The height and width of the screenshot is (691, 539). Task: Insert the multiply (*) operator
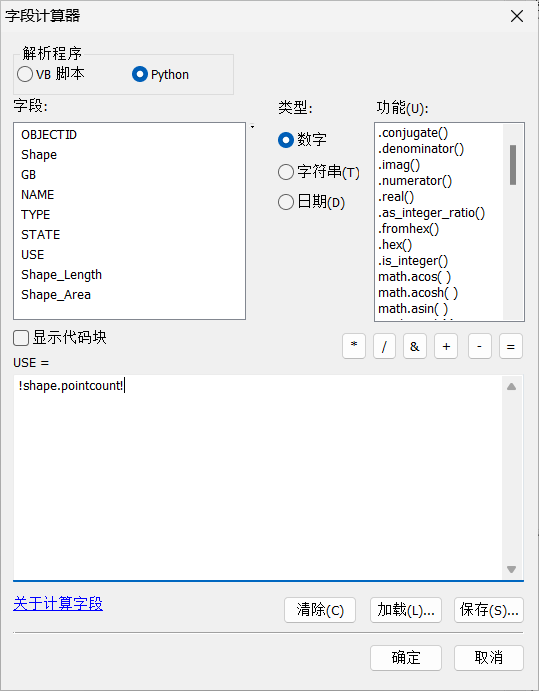(x=354, y=346)
